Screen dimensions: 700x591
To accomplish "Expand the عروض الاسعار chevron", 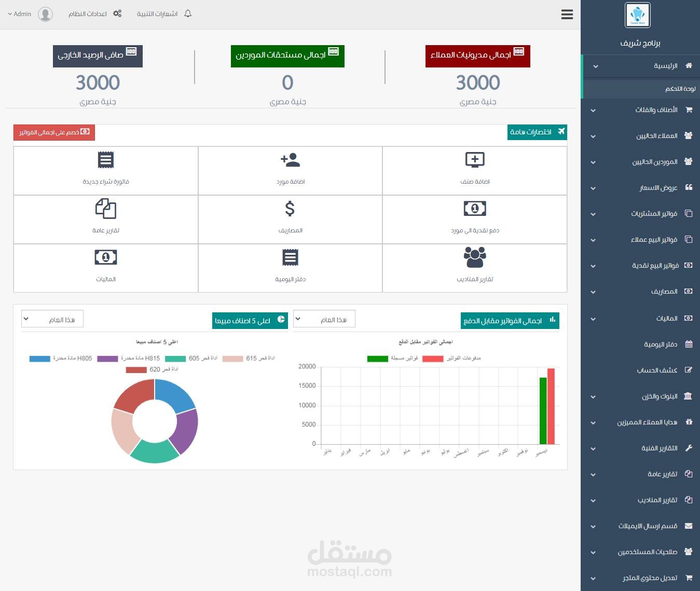I will coord(593,188).
